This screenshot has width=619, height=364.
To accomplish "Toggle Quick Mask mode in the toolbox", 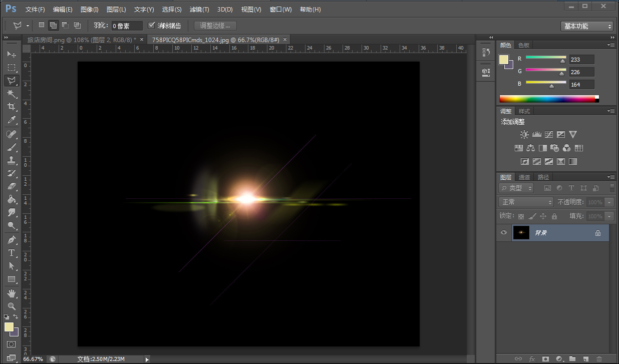I will (12, 344).
